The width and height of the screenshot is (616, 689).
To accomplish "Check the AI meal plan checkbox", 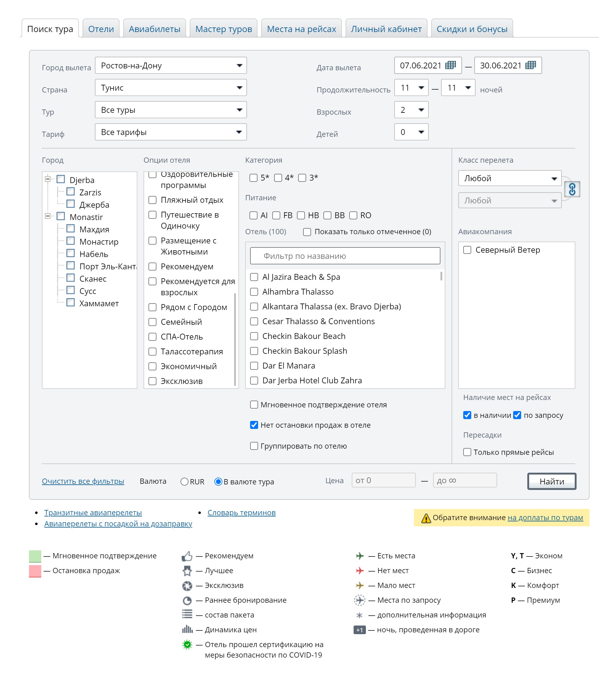I will coord(253,215).
